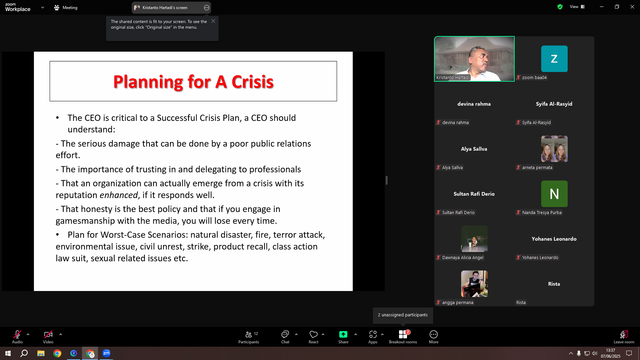Open the Participants panel
Image resolution: width=640 pixels, height=360 pixels.
coord(249,337)
